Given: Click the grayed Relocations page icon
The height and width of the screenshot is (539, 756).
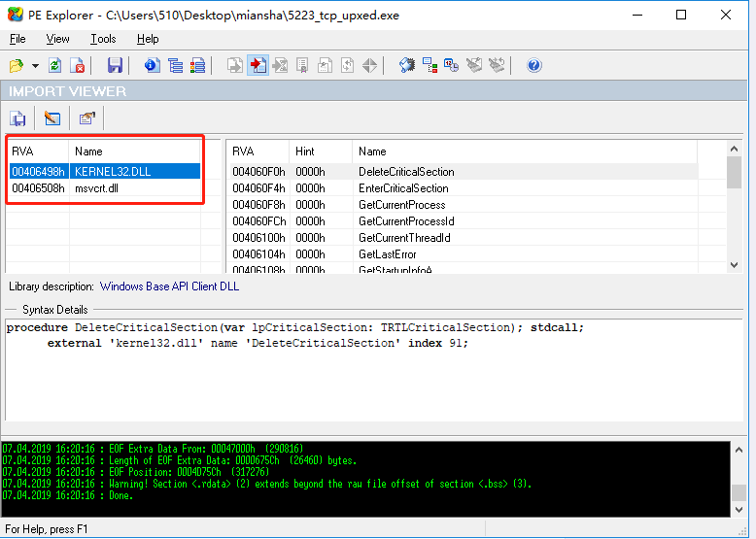Looking at the screenshot, I should coord(325,65).
